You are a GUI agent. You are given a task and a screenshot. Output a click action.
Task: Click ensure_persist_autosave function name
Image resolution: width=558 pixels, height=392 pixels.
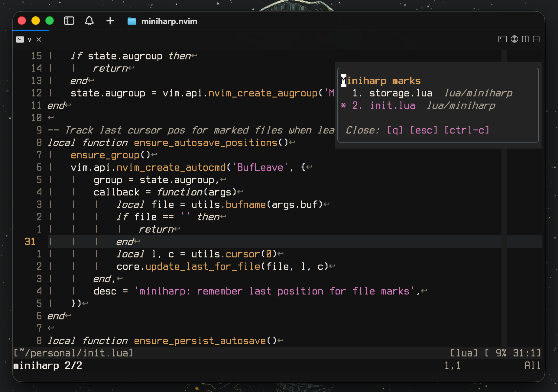click(200, 341)
